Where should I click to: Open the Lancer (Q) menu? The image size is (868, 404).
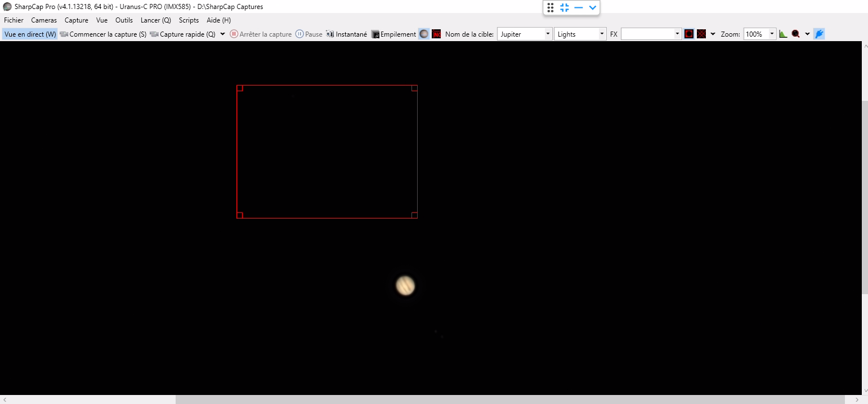coord(156,20)
